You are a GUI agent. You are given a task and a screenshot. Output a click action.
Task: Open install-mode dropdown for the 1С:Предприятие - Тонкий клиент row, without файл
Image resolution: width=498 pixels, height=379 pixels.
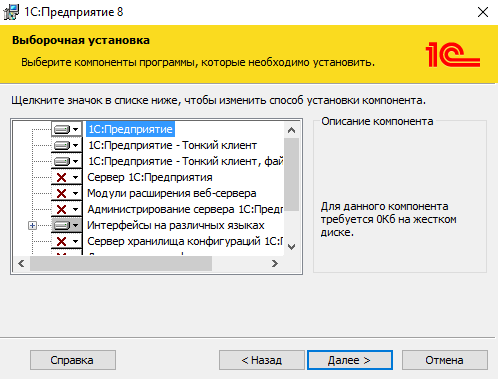point(67,145)
